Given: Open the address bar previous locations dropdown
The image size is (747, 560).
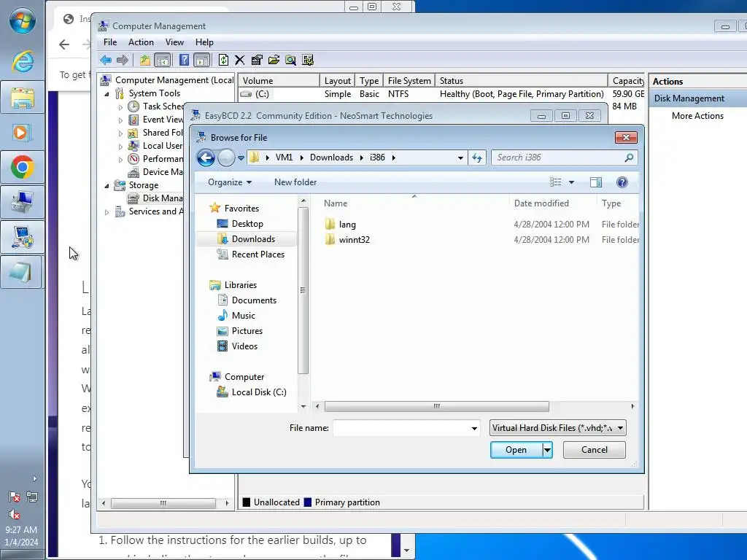Looking at the screenshot, I should coord(460,157).
